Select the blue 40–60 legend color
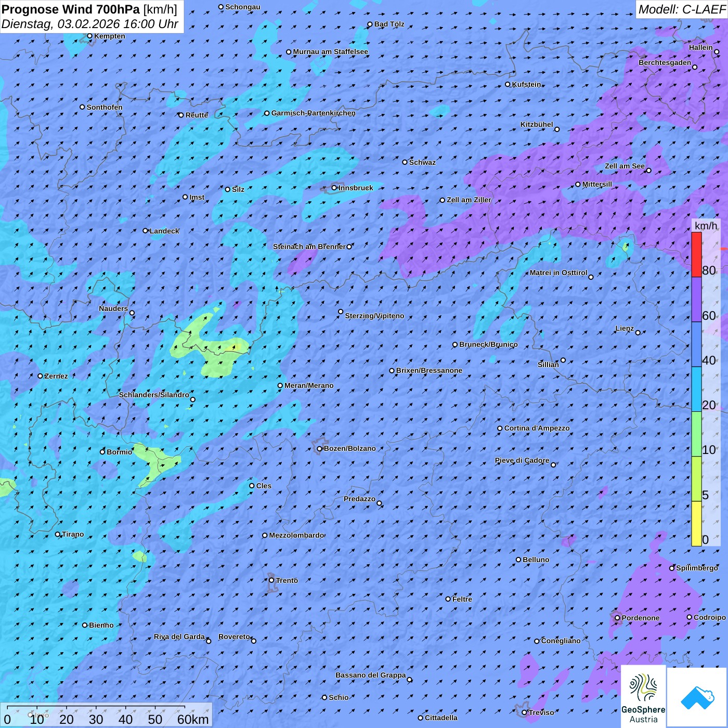This screenshot has width=728, height=728. point(696,345)
